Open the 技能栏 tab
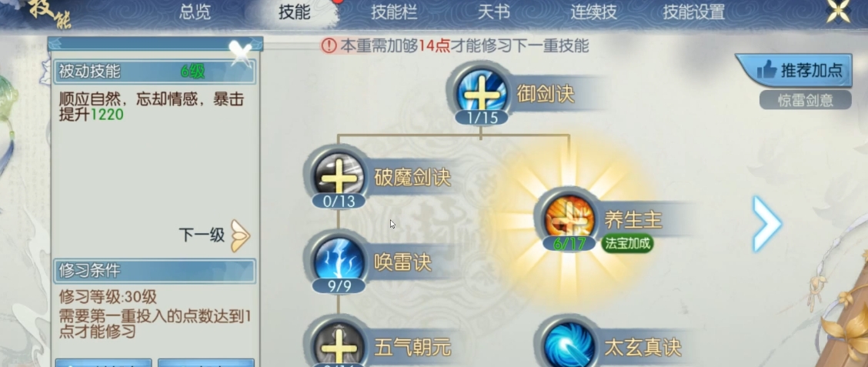868x367 pixels. (x=393, y=12)
